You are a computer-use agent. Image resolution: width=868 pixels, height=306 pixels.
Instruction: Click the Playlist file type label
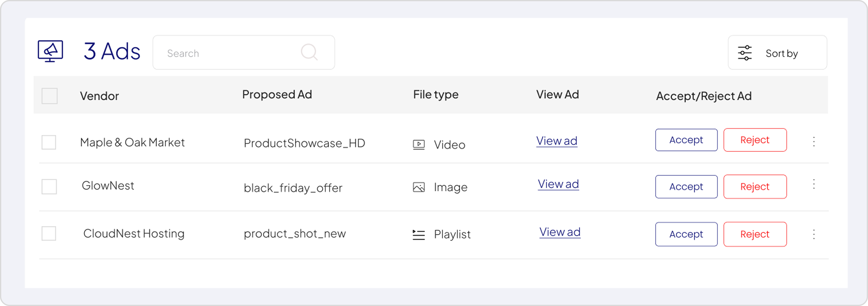click(452, 235)
